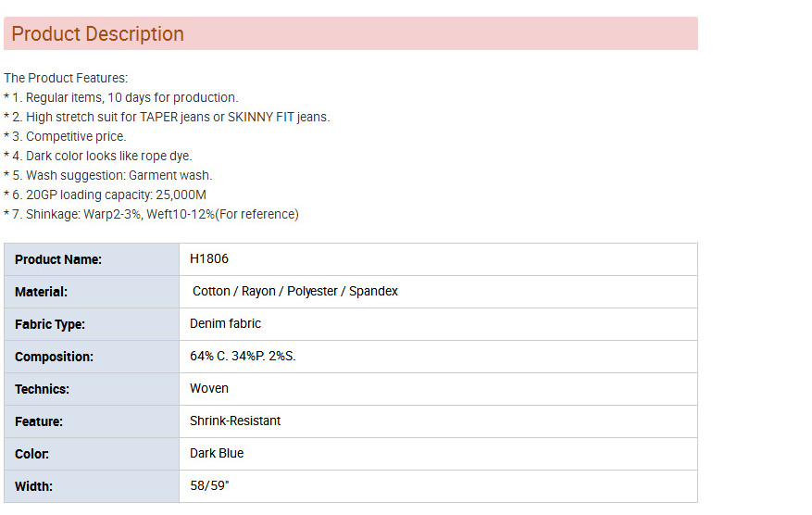Click the 'Dark color looks like rope dye' line
The image size is (812, 515).
coord(98,156)
